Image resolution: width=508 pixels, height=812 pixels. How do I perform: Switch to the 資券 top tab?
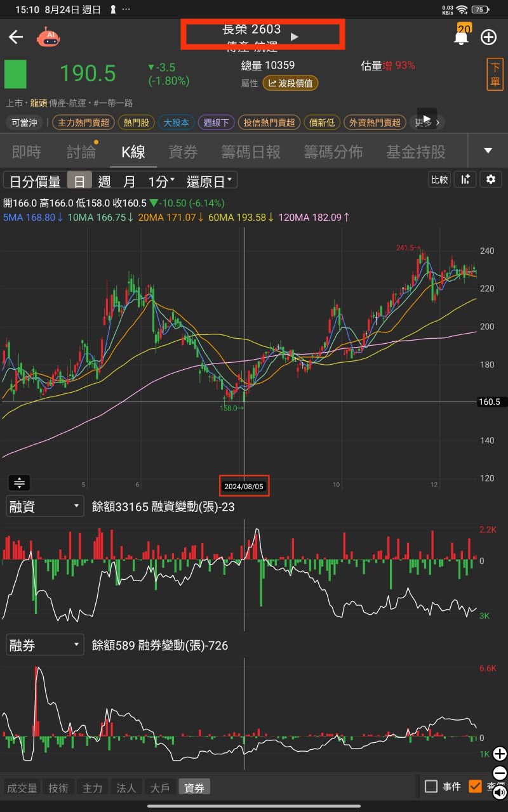coord(183,152)
